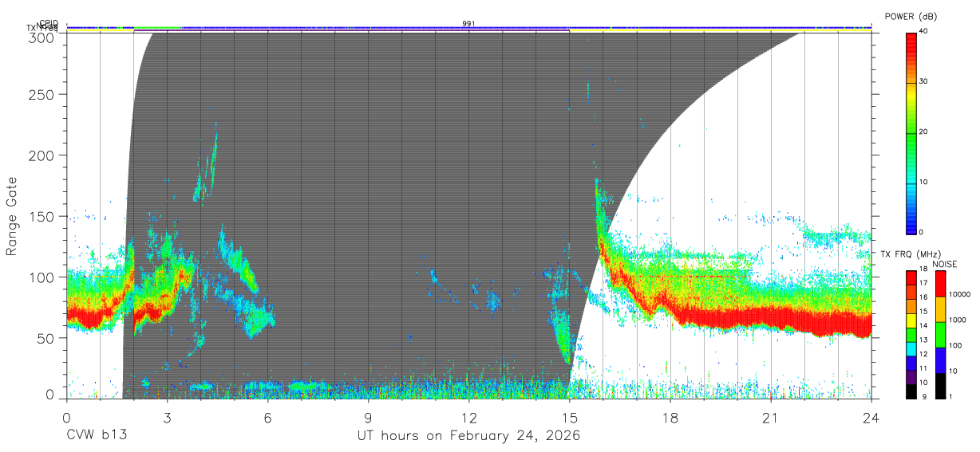Click the 250 range gate tick label
This screenshot has width=980, height=452.
[43, 95]
